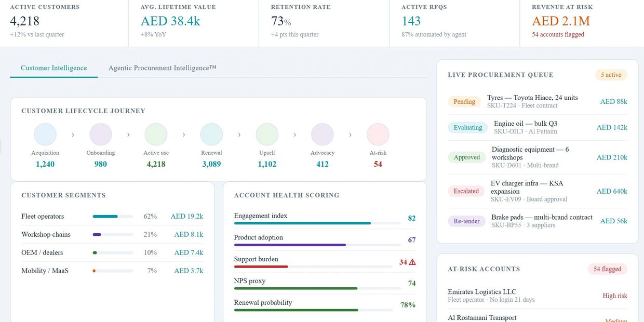Click the Support burden warning triangle icon
The width and height of the screenshot is (644, 322).
(x=412, y=262)
